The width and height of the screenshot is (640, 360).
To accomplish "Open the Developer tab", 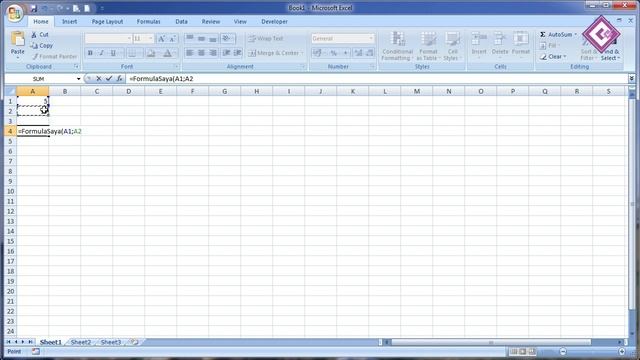I will click(x=274, y=22).
